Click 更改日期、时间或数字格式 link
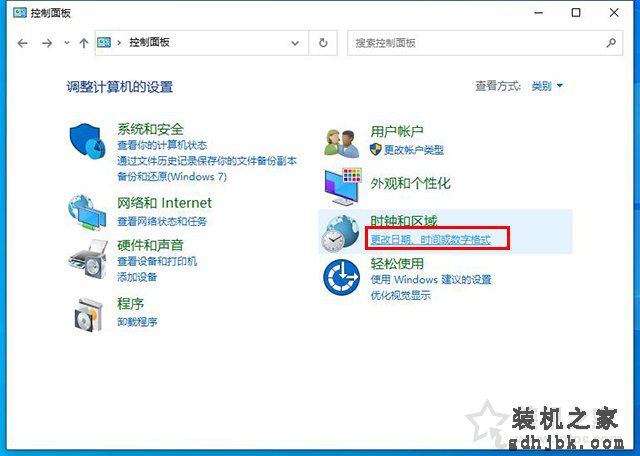 point(430,240)
